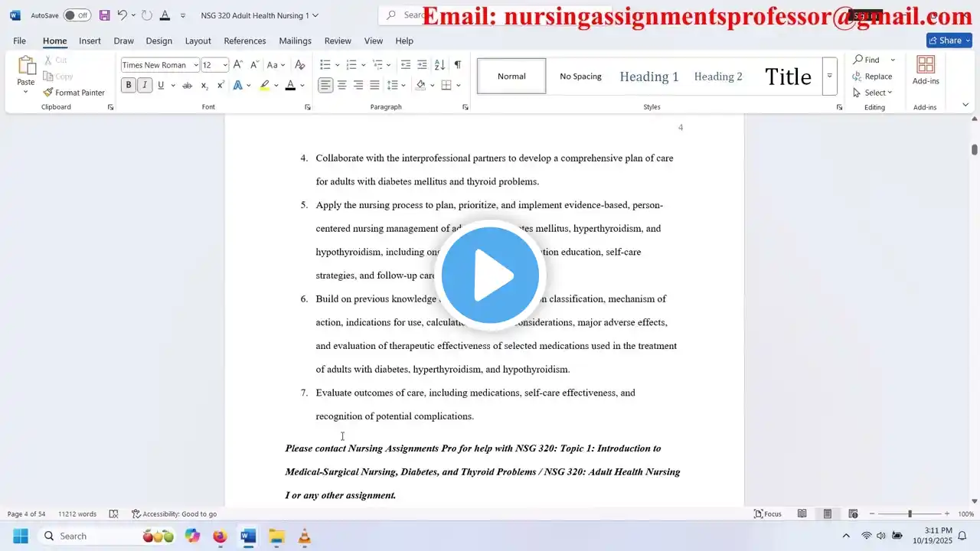Open the Styles pane launcher
Screen dimensions: 980x551
[x=840, y=107]
